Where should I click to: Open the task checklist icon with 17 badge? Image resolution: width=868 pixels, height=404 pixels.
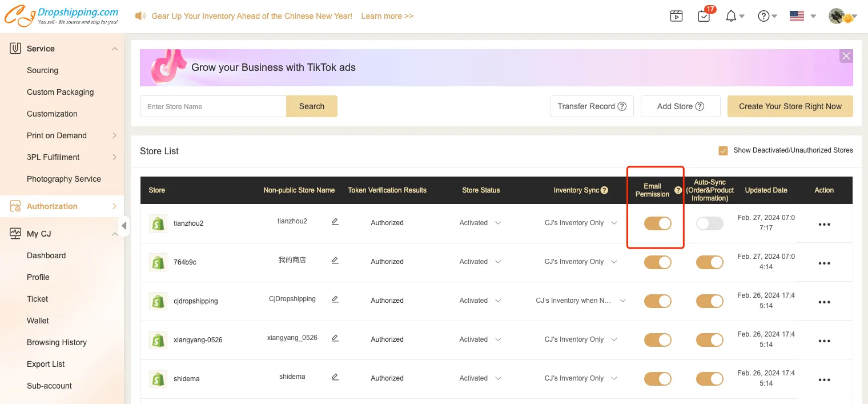(x=704, y=16)
